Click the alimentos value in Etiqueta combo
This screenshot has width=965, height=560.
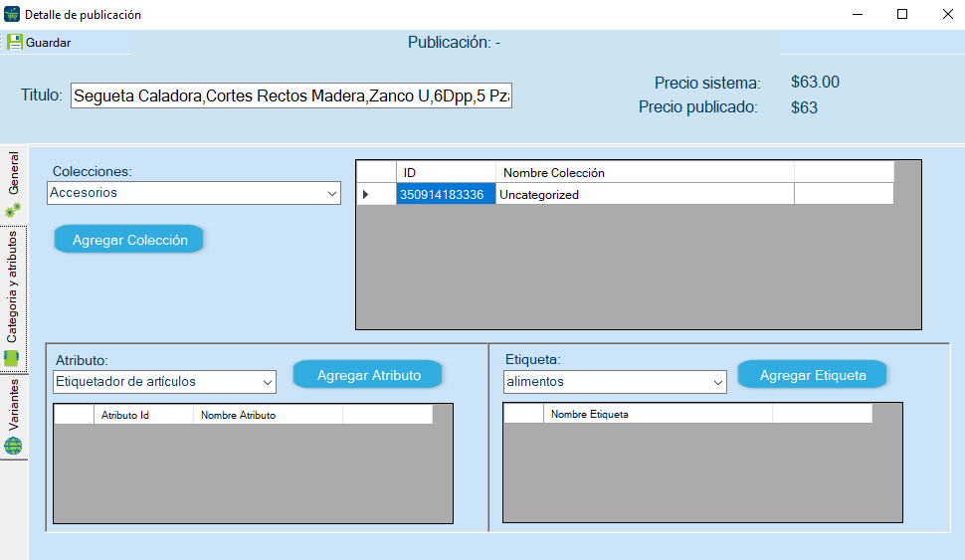(535, 382)
